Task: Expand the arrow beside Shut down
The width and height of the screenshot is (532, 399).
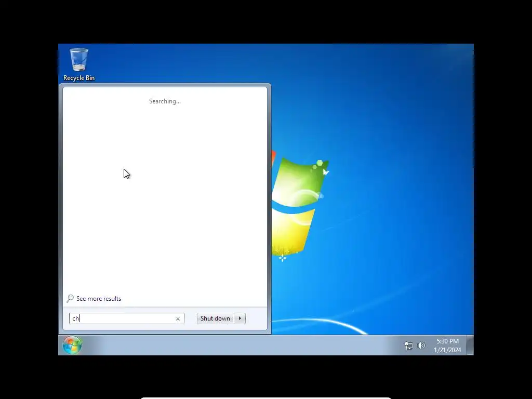Action: point(240,318)
